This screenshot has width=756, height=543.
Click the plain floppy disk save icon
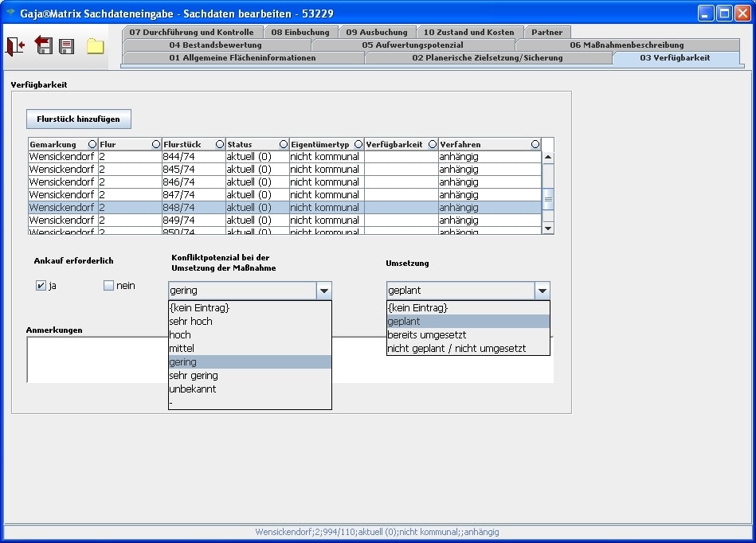click(x=67, y=46)
